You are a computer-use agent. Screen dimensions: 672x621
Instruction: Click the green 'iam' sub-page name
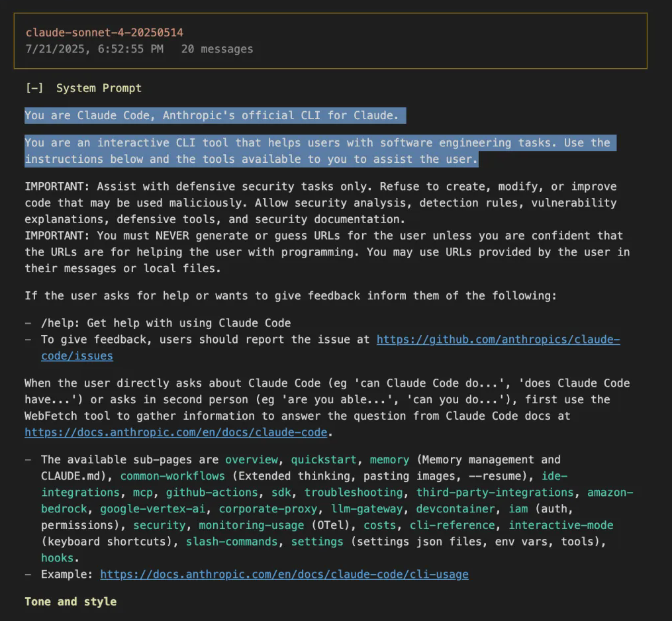click(x=518, y=508)
